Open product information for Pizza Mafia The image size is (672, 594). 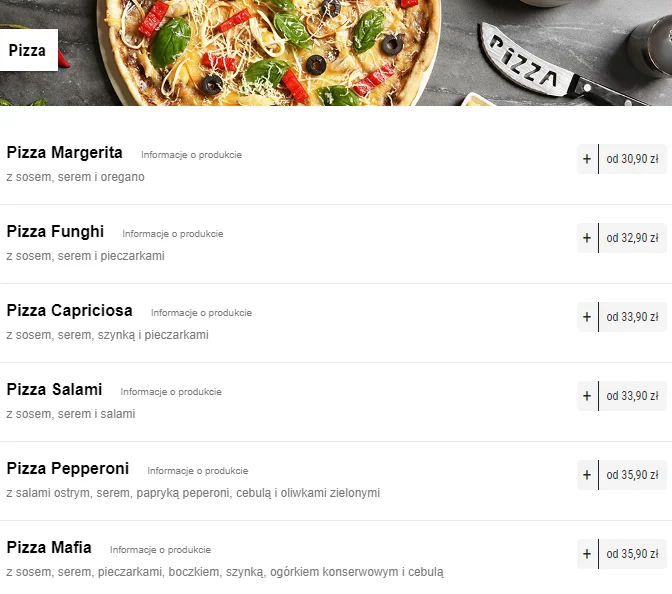(x=160, y=550)
